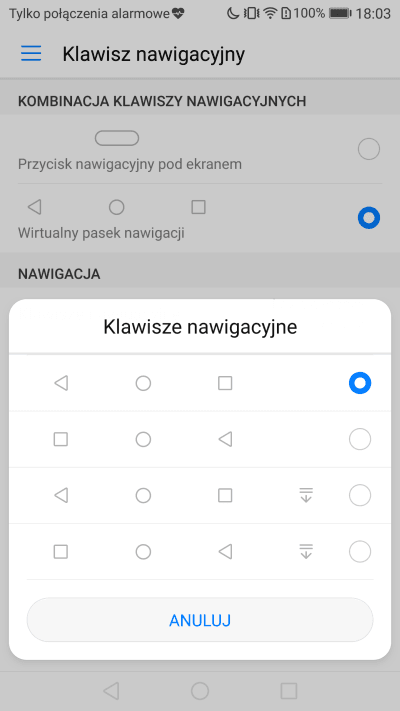The width and height of the screenshot is (400, 711).
Task: Click notification-panel arrow icon in fourth dialog row
Action: [307, 551]
